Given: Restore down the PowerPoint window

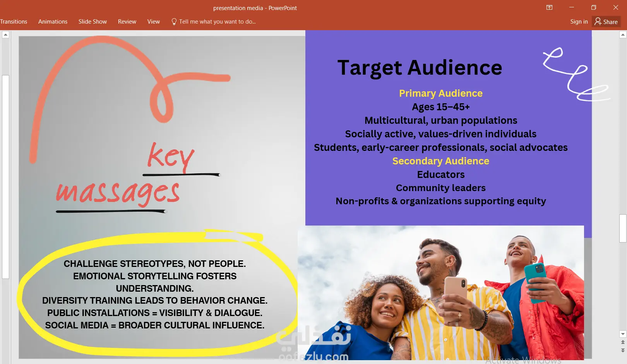Looking at the screenshot, I should pos(594,7).
